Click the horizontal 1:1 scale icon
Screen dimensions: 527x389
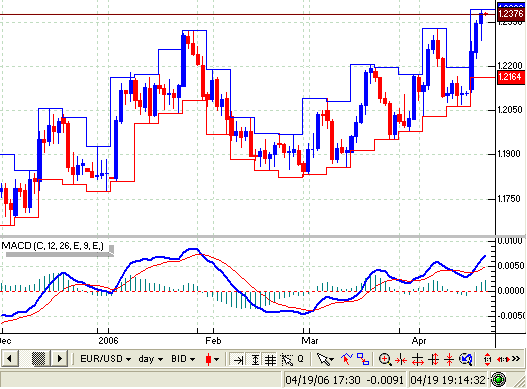tap(503, 360)
